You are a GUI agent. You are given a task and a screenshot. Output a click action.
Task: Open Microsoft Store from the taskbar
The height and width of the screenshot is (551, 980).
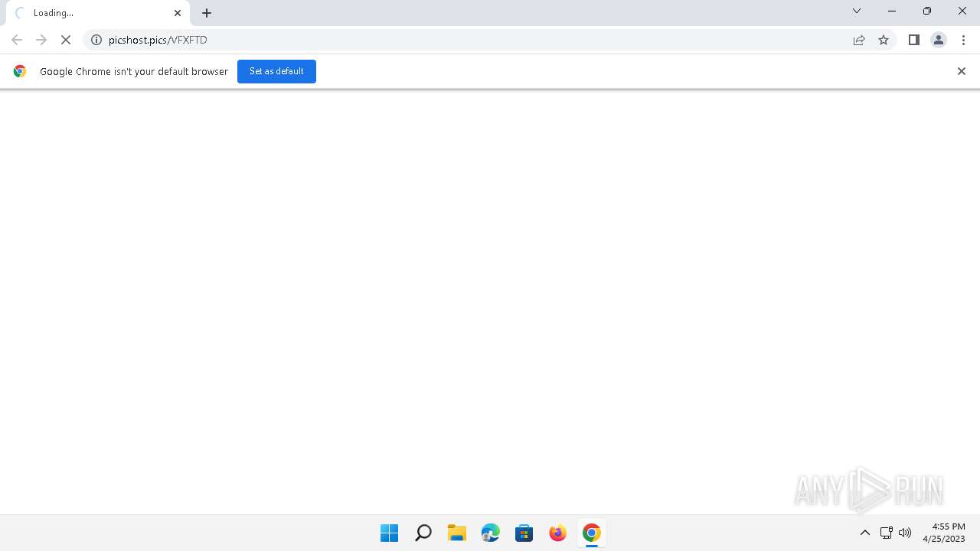coord(524,533)
